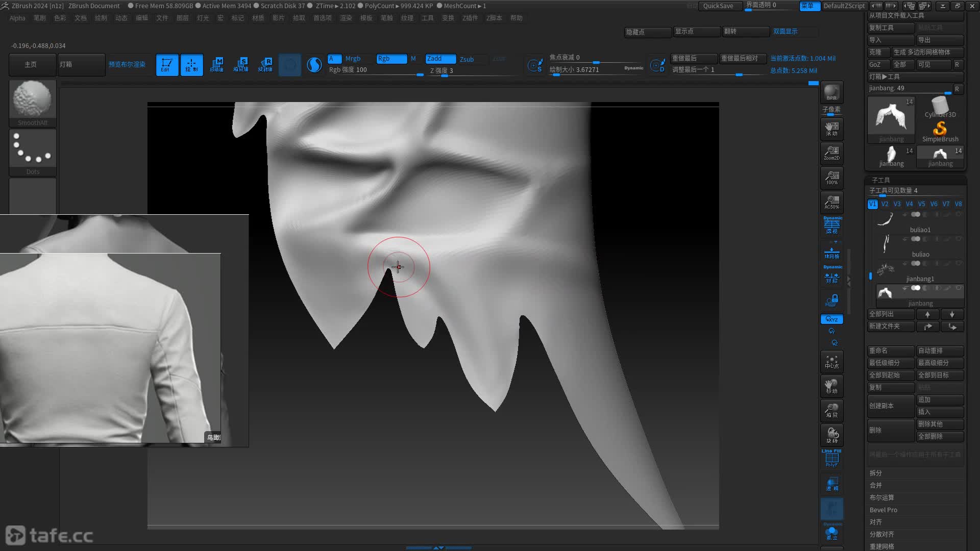Click the Move (移动) canvas icon

(831, 386)
